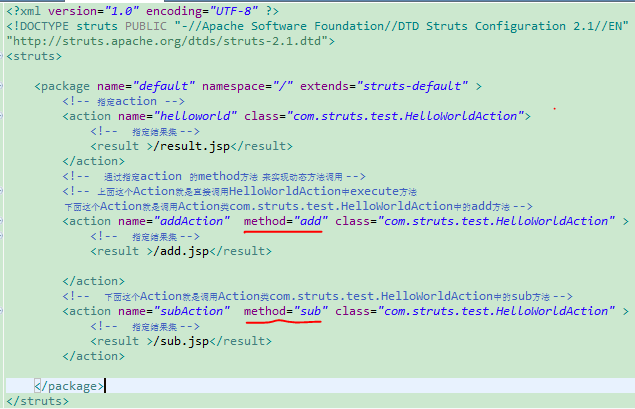The height and width of the screenshot is (409, 635).
Task: Click the extends value "struts-default"
Action: point(412,86)
